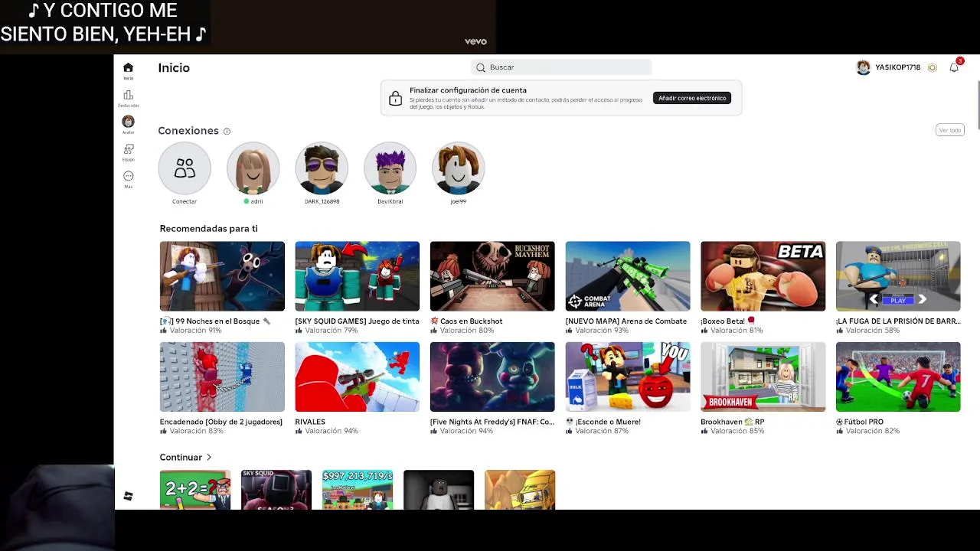Open the $997,213,719/s game in Continuar

point(358,490)
